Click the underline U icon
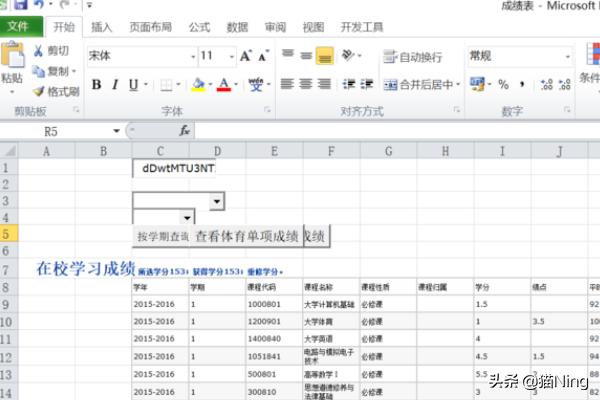Image resolution: width=600 pixels, height=400 pixels. 134,85
